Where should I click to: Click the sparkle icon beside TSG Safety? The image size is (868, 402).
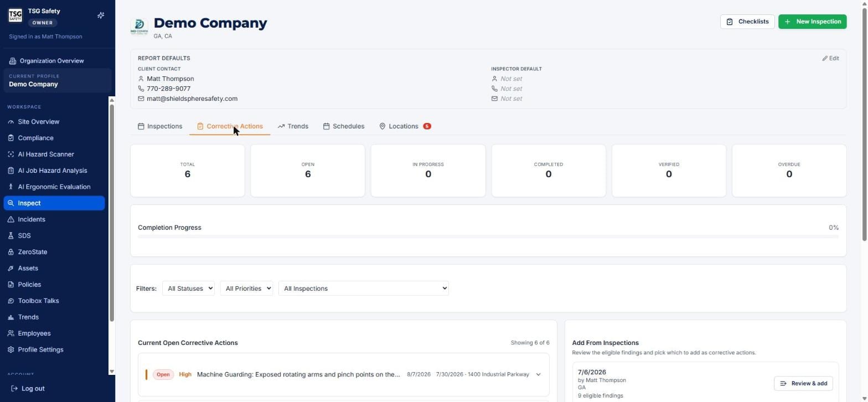[101, 16]
